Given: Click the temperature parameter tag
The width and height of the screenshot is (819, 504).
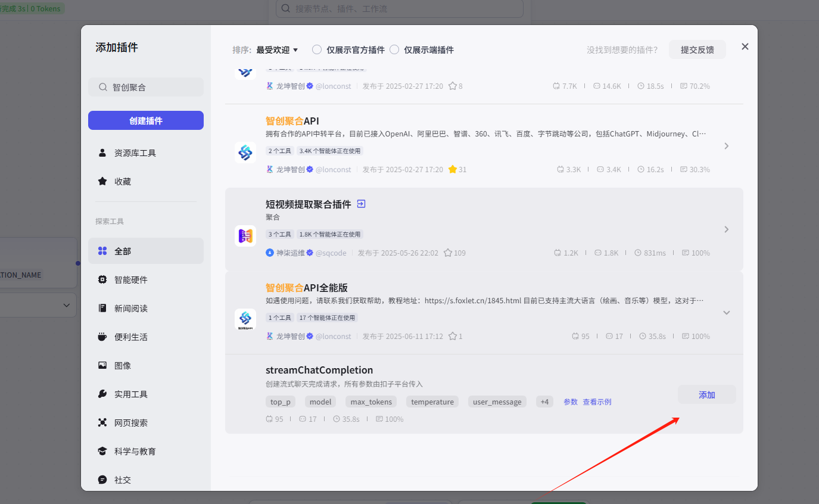Looking at the screenshot, I should 432,402.
